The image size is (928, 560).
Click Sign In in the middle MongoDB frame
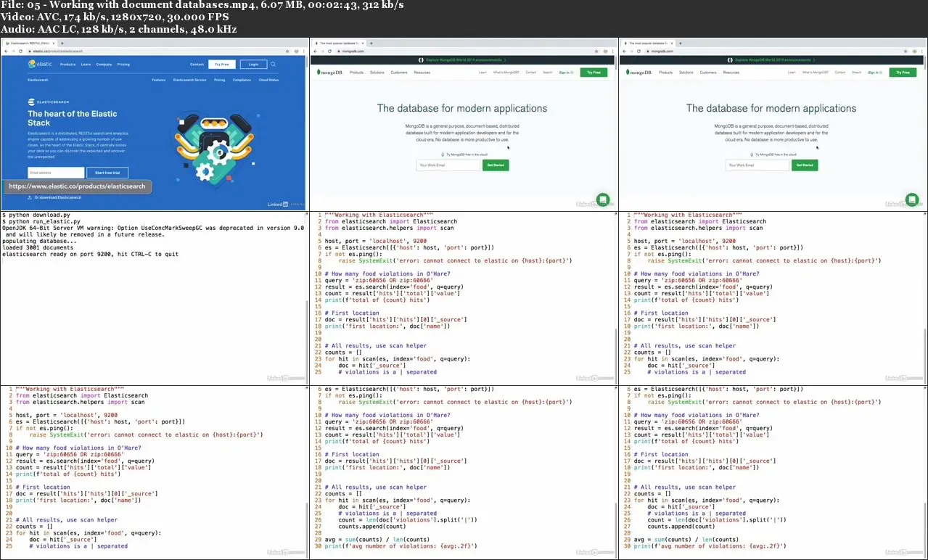pyautogui.click(x=566, y=73)
